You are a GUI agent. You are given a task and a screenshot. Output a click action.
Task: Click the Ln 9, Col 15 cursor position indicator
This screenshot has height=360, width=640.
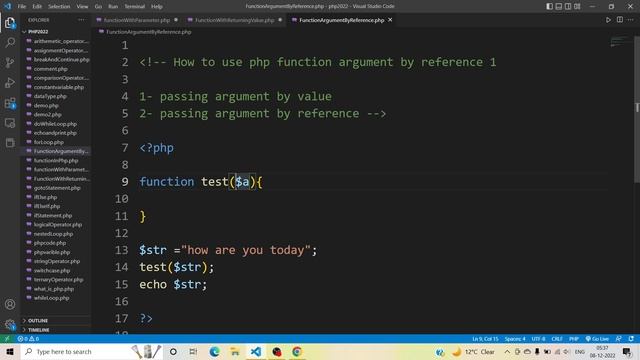(x=485, y=339)
